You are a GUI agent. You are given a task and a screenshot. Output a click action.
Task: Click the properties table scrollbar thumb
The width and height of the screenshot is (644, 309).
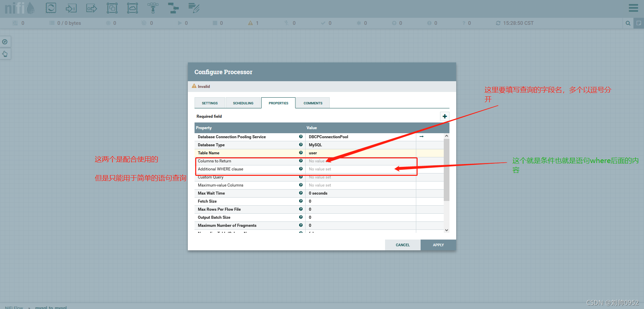[x=446, y=170]
